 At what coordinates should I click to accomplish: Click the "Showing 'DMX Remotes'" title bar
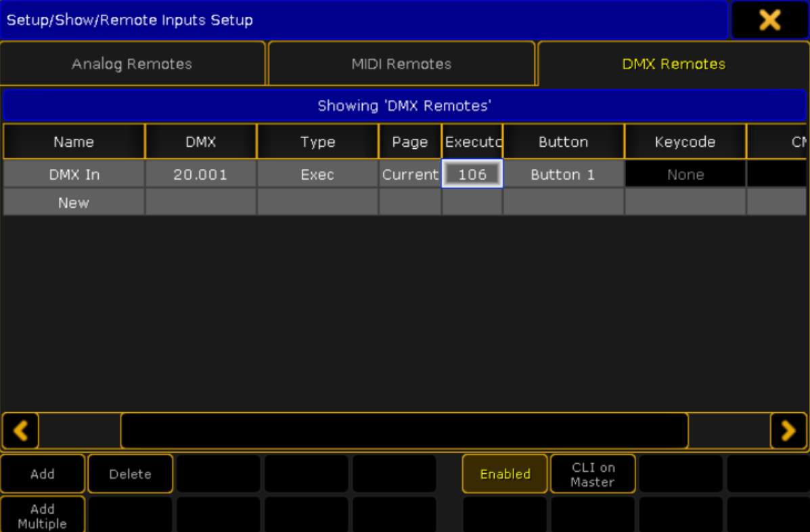coord(405,106)
